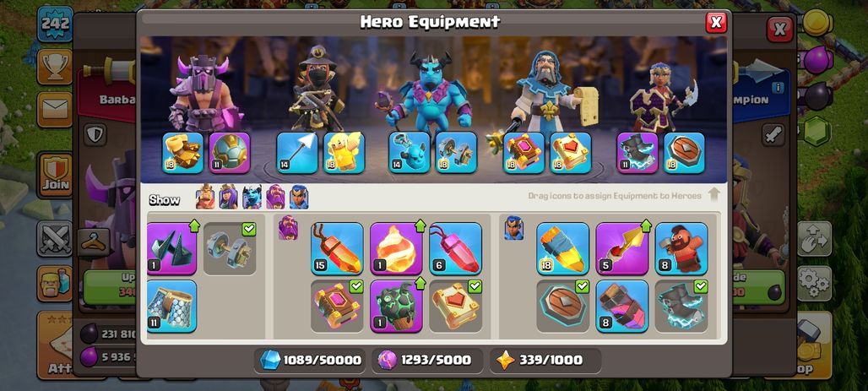Choose the level 15 orange gem equipment

[337, 248]
